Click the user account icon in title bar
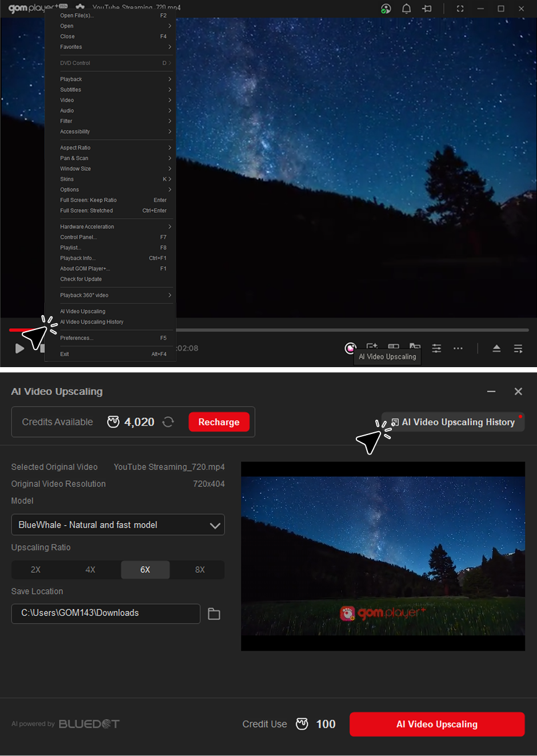The width and height of the screenshot is (537, 756). [386, 9]
